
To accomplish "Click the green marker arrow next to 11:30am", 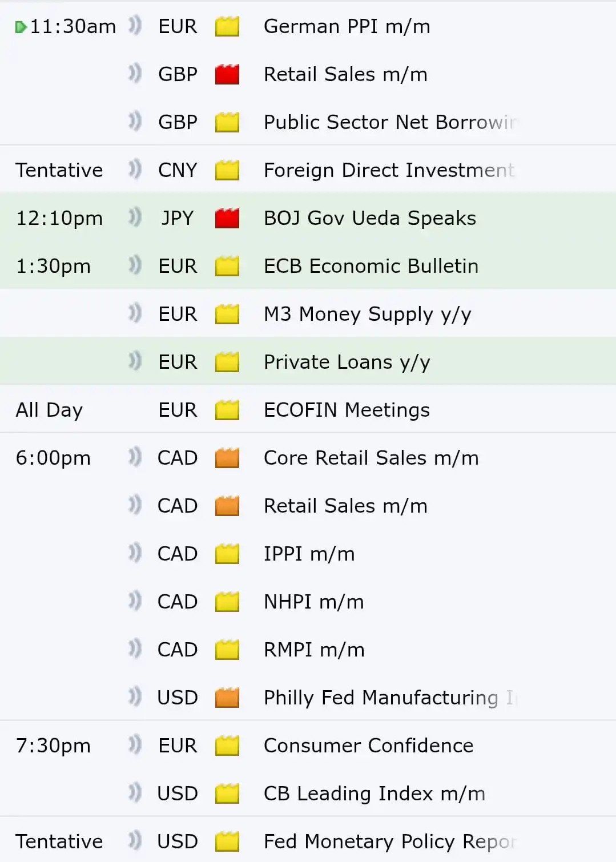I will 21,26.
